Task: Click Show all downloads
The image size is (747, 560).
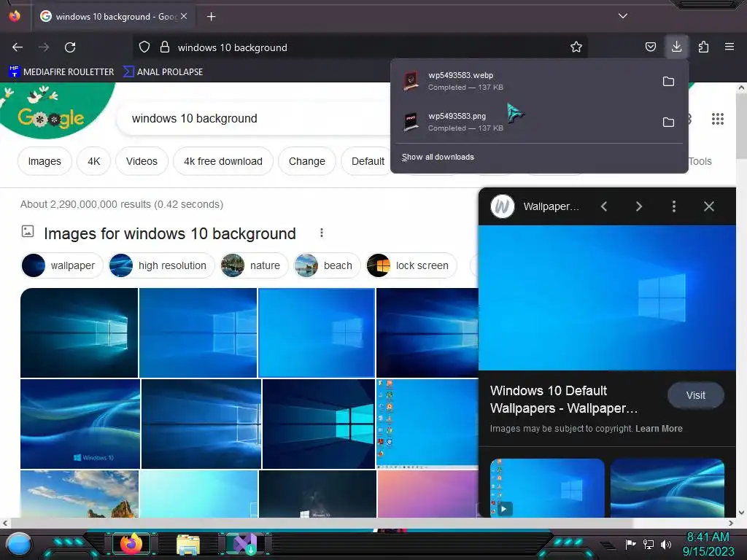Action: click(x=438, y=157)
